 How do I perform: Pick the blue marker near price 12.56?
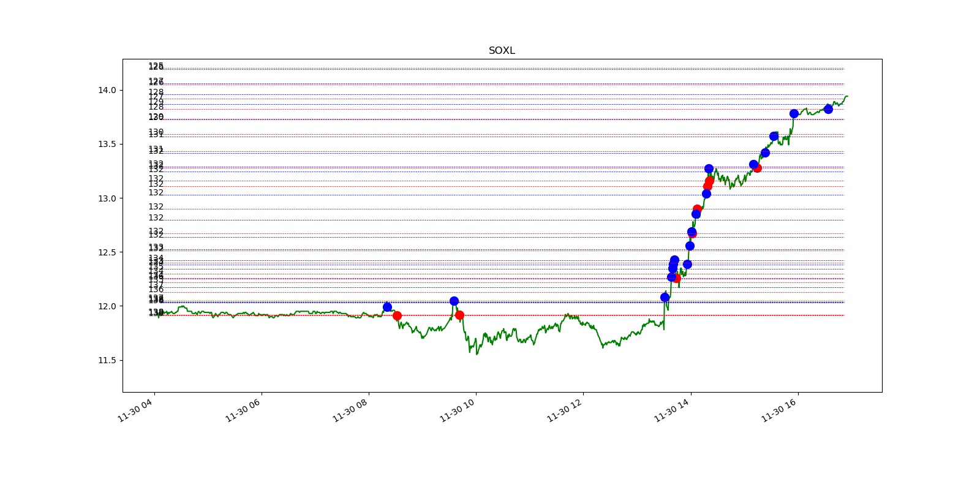tap(690, 246)
